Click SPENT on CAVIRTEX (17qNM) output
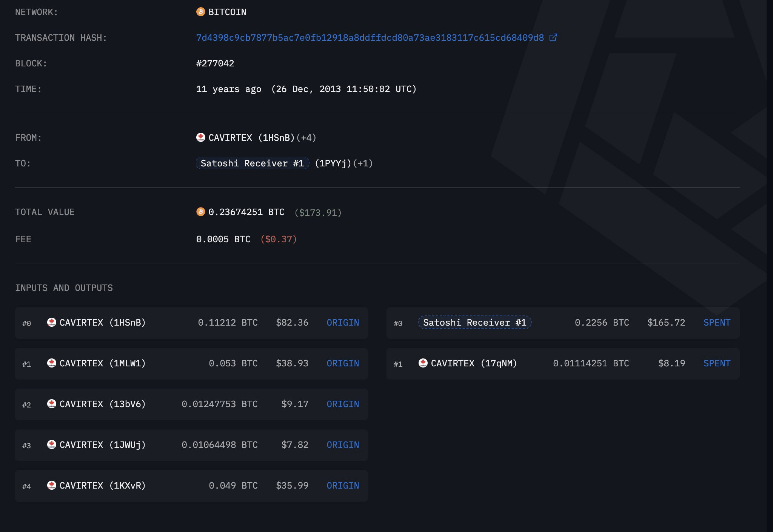Viewport: 773px width, 532px height. pos(716,363)
